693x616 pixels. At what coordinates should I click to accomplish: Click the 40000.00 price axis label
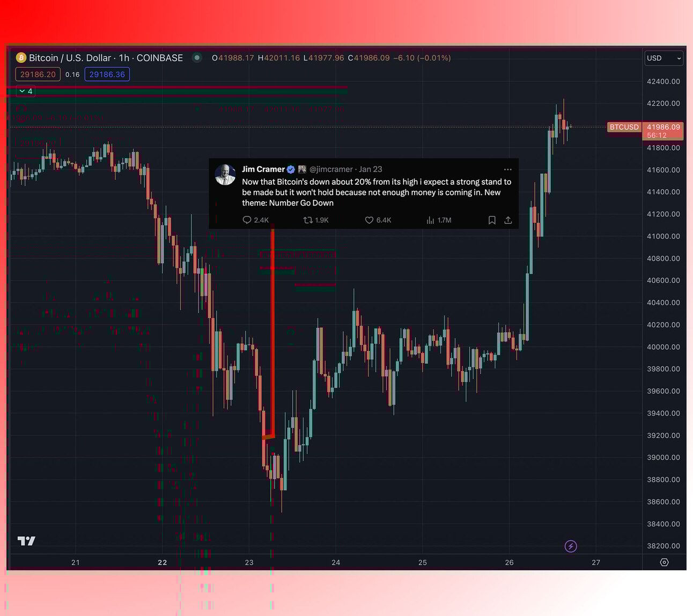pos(663,347)
